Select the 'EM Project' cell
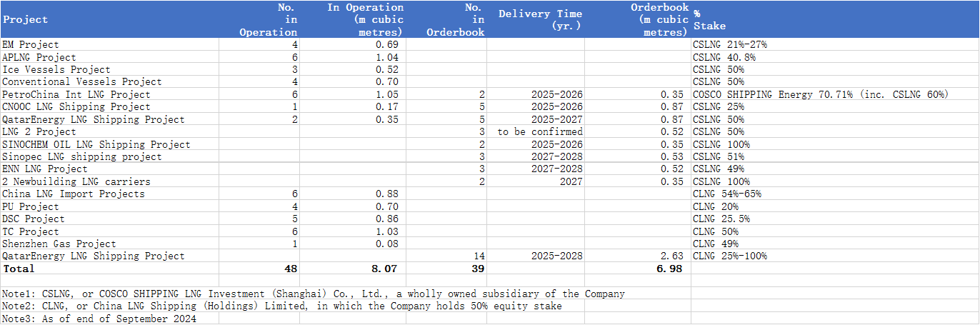This screenshot has width=980, height=325. coord(109,44)
